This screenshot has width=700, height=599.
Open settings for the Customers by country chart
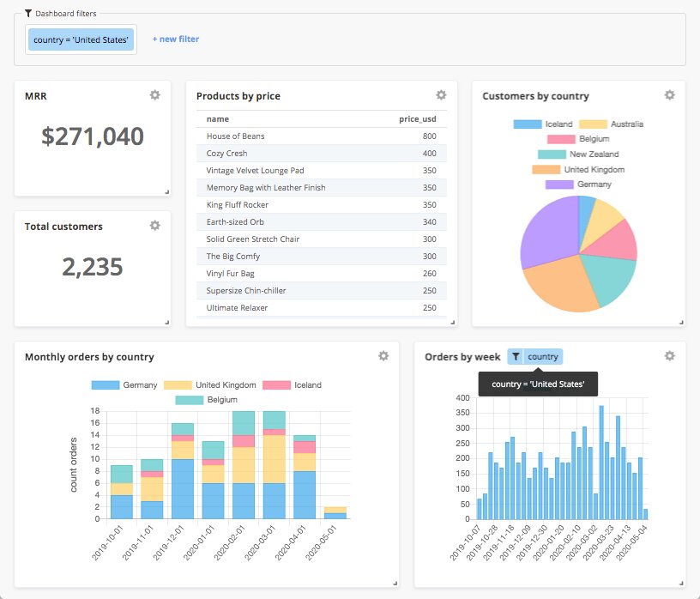pos(670,95)
